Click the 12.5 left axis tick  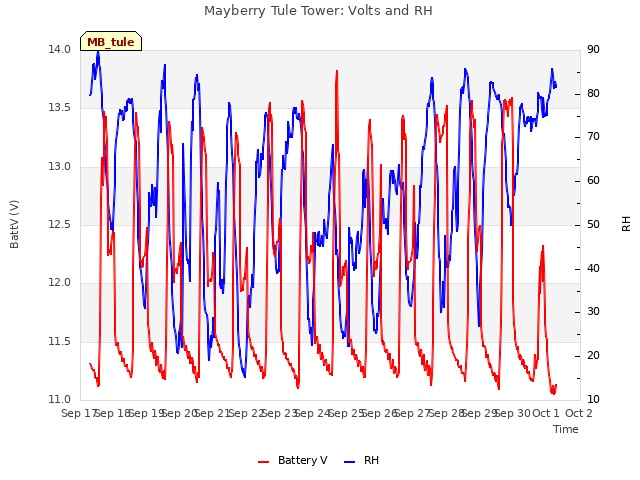60,224
